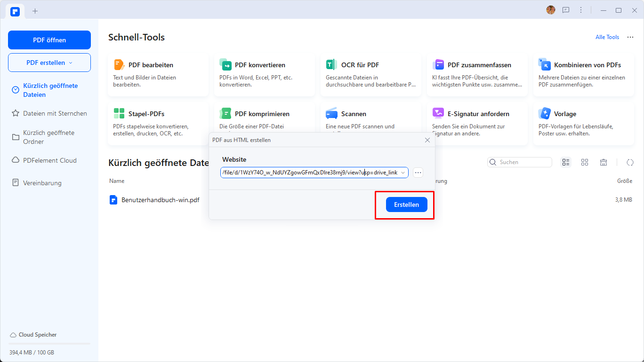Switch to grid view icon
This screenshot has width=644, height=362.
pyautogui.click(x=585, y=162)
